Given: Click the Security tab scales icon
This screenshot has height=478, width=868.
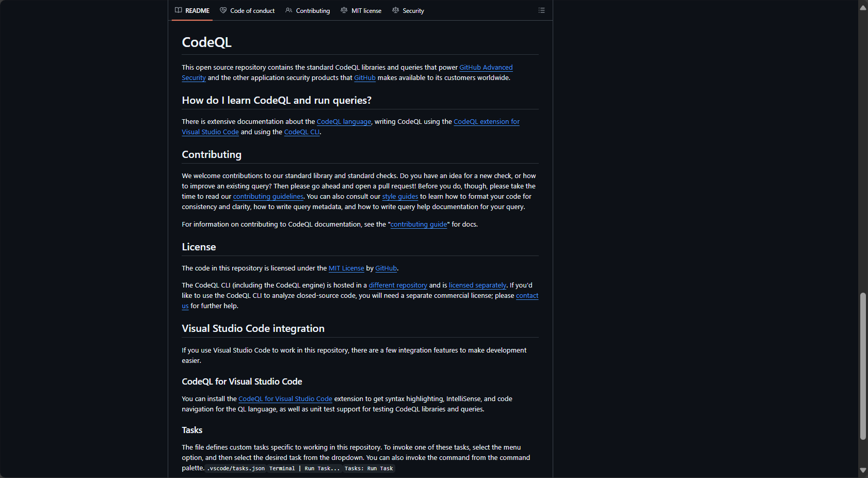Looking at the screenshot, I should click(396, 10).
